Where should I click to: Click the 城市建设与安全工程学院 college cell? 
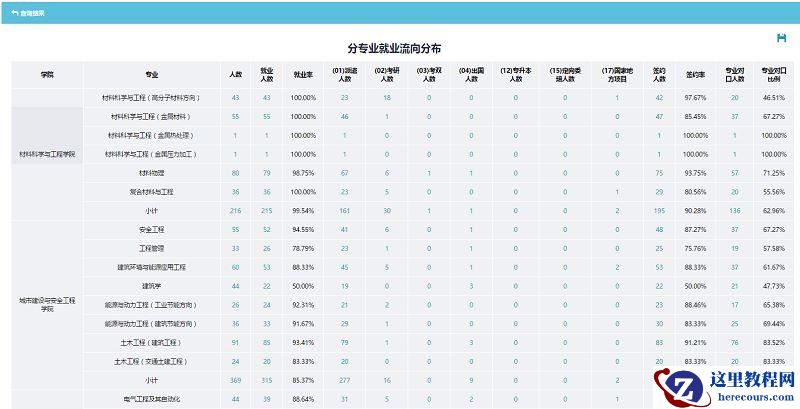click(x=47, y=305)
